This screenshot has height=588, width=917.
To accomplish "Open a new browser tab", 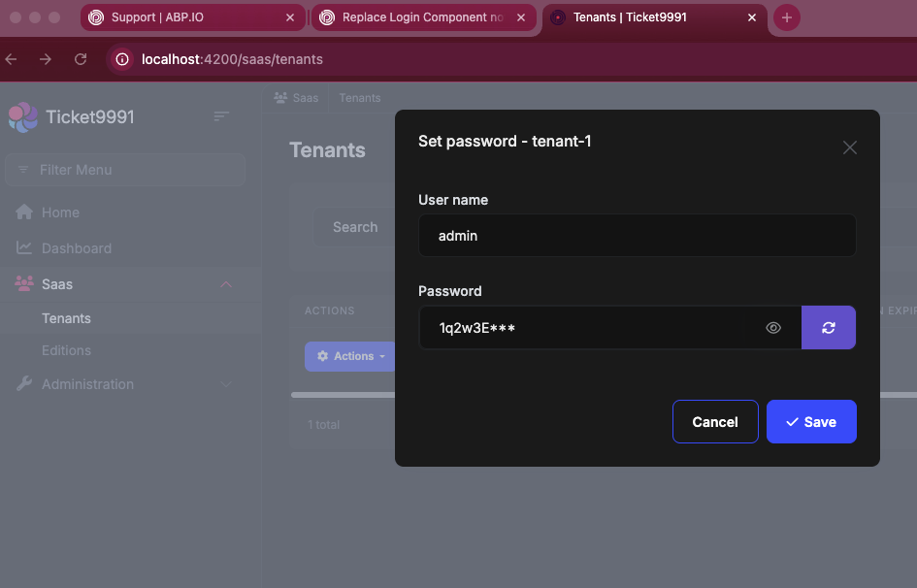I will (787, 17).
